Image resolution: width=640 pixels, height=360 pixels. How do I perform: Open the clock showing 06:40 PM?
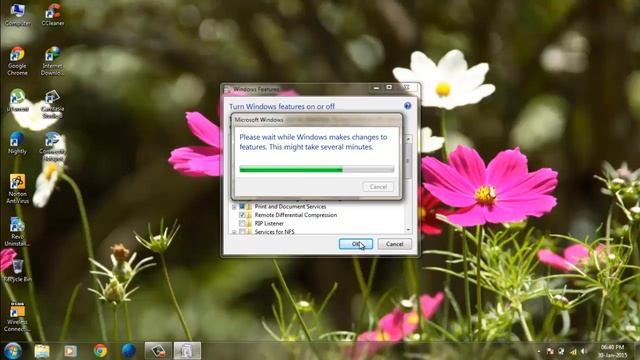click(x=612, y=351)
